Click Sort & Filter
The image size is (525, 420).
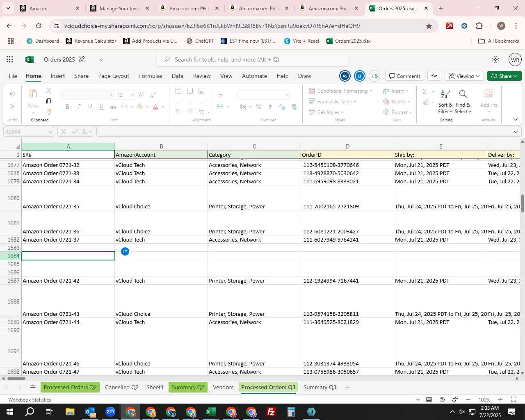coord(445,101)
